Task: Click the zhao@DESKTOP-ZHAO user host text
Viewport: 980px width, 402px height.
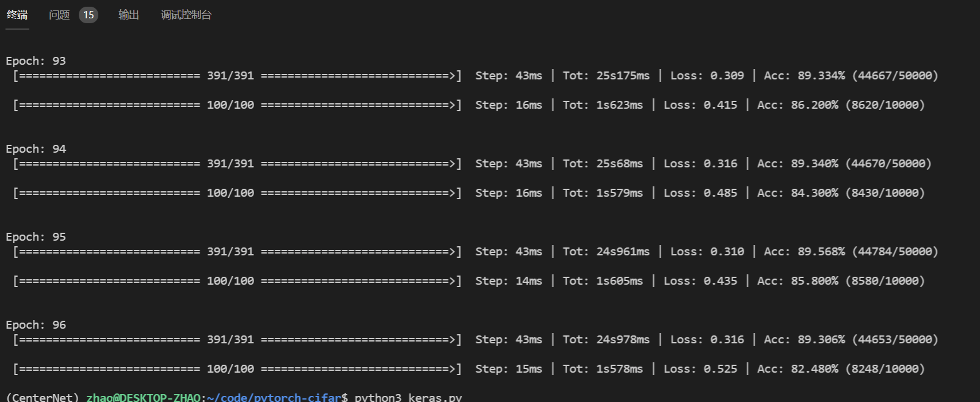Action: coord(143,397)
